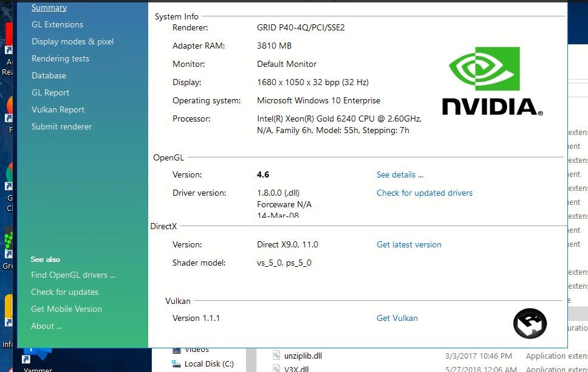The height and width of the screenshot is (372, 588).
Task: Choose Submit renderer in sidebar
Action: (x=61, y=126)
